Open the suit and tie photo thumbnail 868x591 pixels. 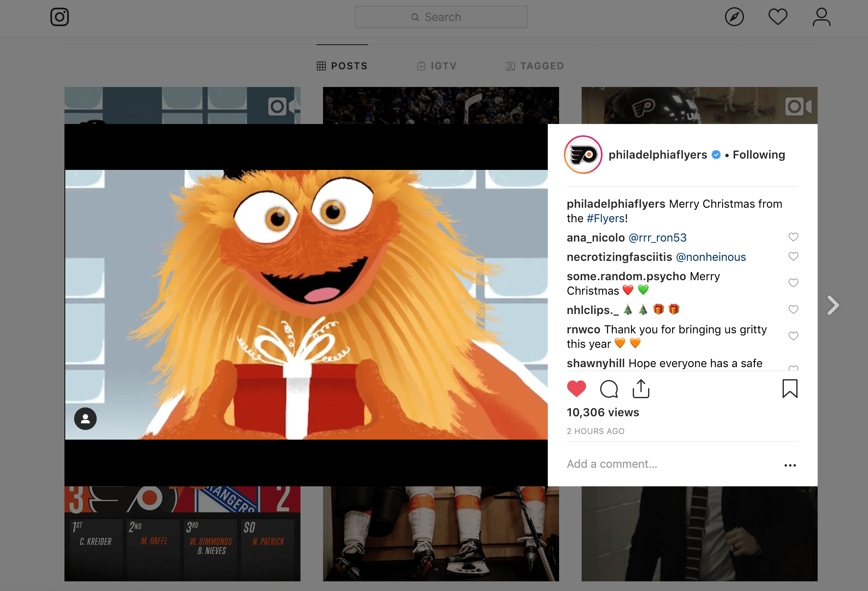point(700,534)
